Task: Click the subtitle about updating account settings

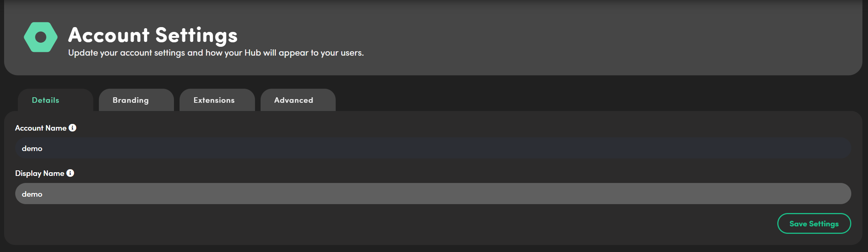Action: (x=216, y=53)
